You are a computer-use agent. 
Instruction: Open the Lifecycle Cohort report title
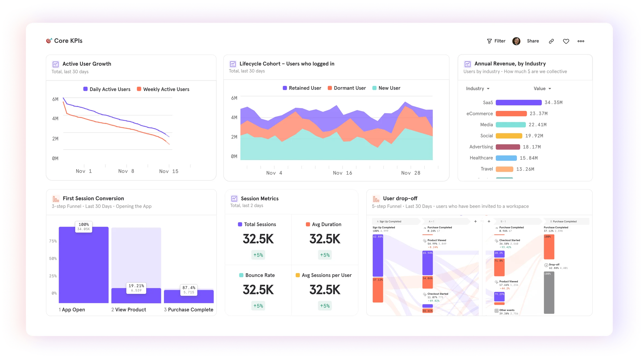(287, 64)
